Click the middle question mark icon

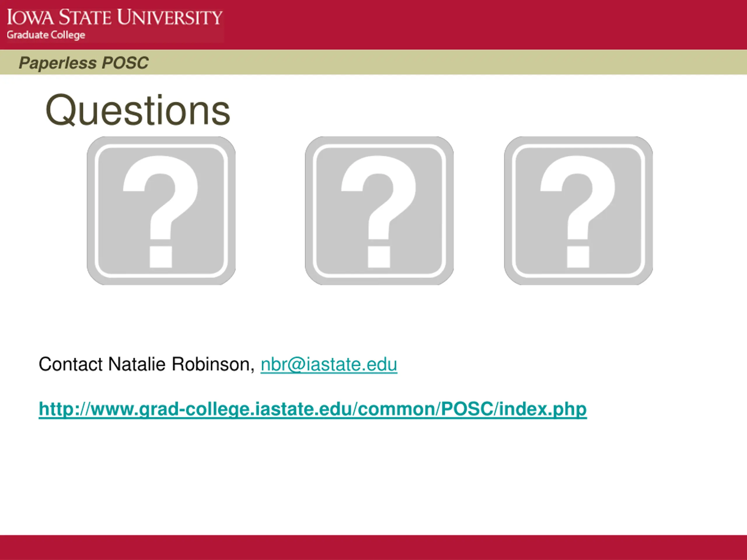click(x=379, y=210)
